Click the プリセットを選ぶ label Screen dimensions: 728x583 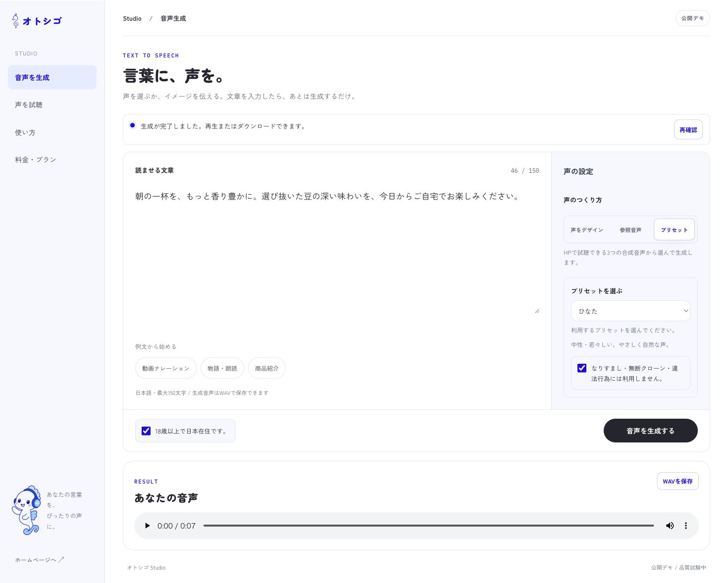click(x=597, y=291)
